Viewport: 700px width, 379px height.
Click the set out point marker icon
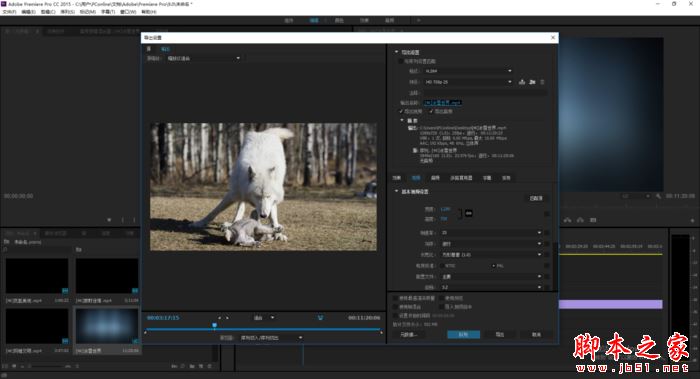click(227, 318)
